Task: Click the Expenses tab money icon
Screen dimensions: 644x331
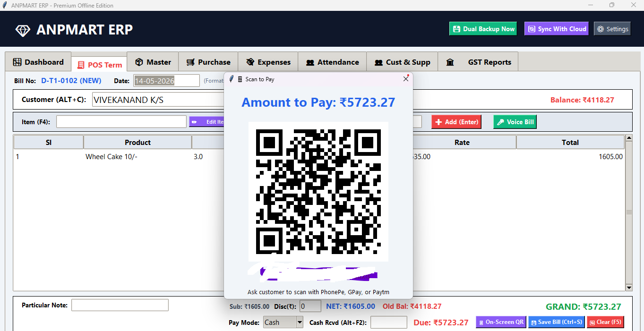Action: [x=250, y=62]
